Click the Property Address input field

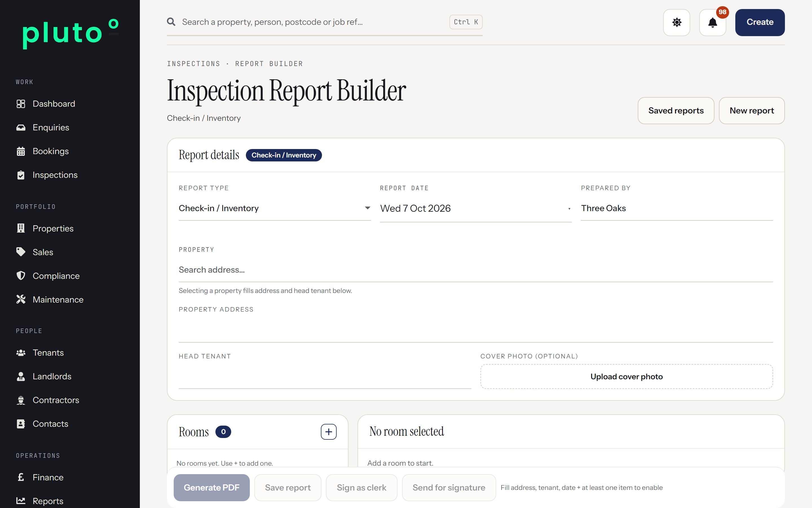click(475, 330)
